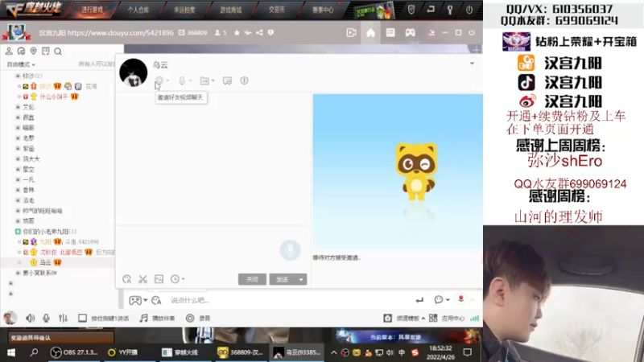This screenshot has width=644, height=362.
Task: Open 应用中心 app center
Action: [x=447, y=318]
